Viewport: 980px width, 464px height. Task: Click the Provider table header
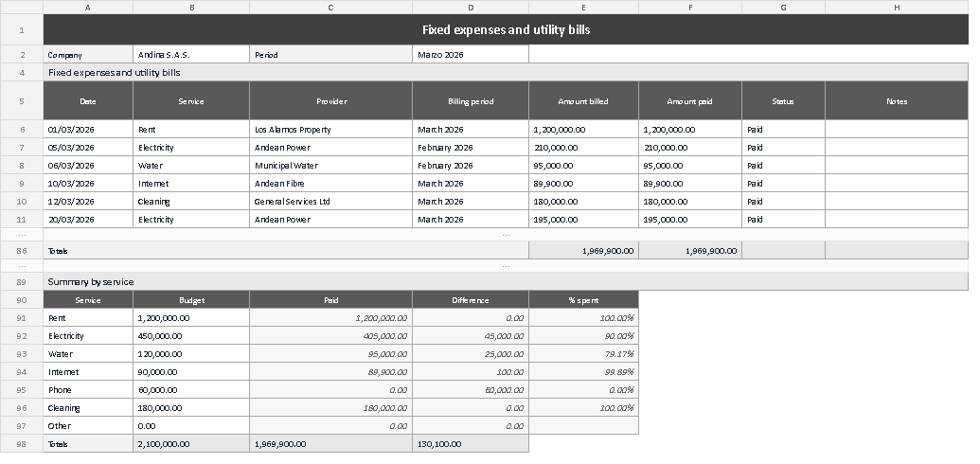tap(330, 100)
